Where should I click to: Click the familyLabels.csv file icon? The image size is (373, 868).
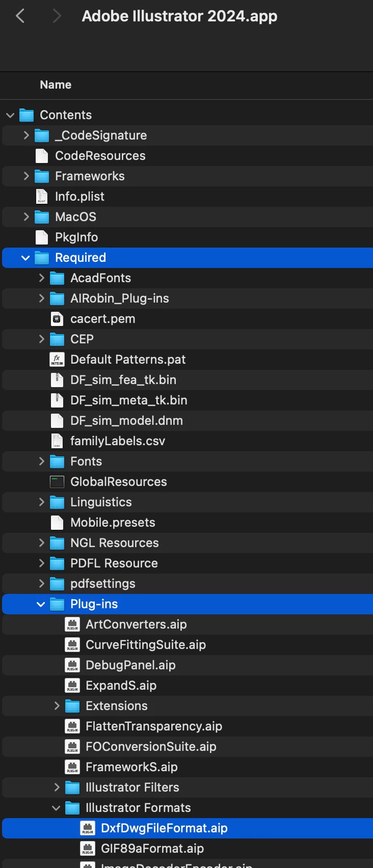[x=57, y=441]
